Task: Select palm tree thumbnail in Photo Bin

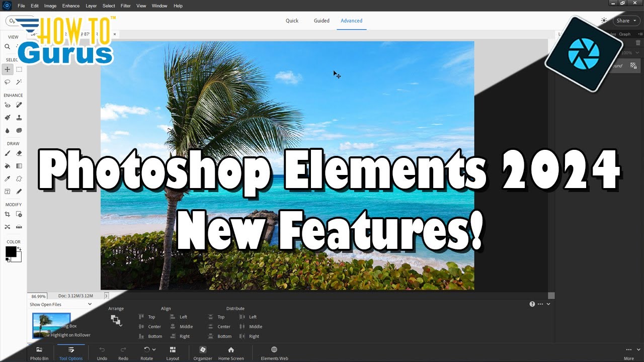Action: point(51,325)
